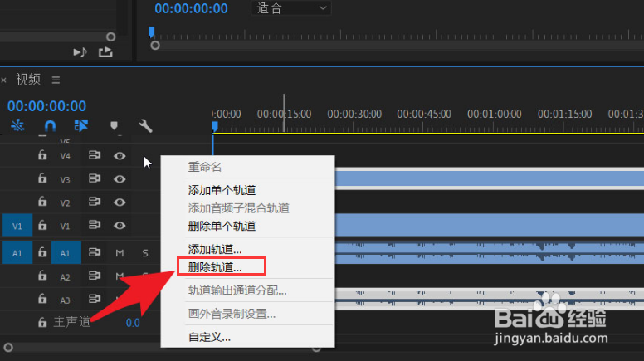Hide V1 track output eye
The image size is (644, 361).
click(x=120, y=226)
